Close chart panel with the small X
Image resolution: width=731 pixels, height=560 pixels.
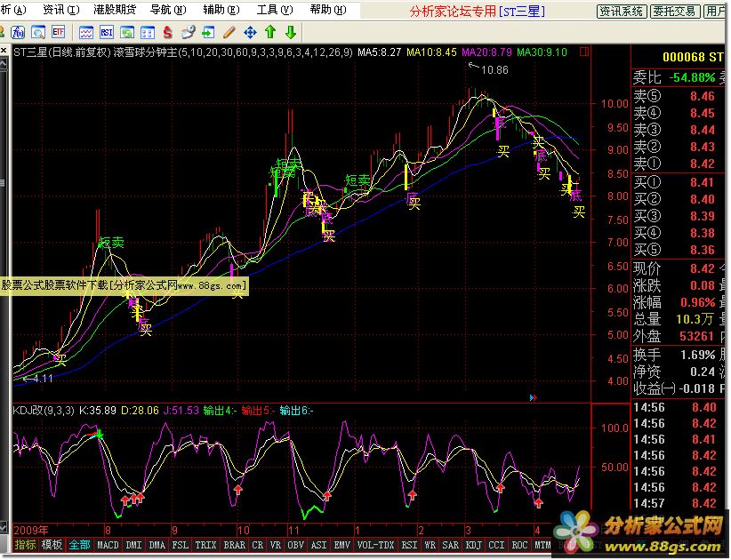click(x=4, y=51)
